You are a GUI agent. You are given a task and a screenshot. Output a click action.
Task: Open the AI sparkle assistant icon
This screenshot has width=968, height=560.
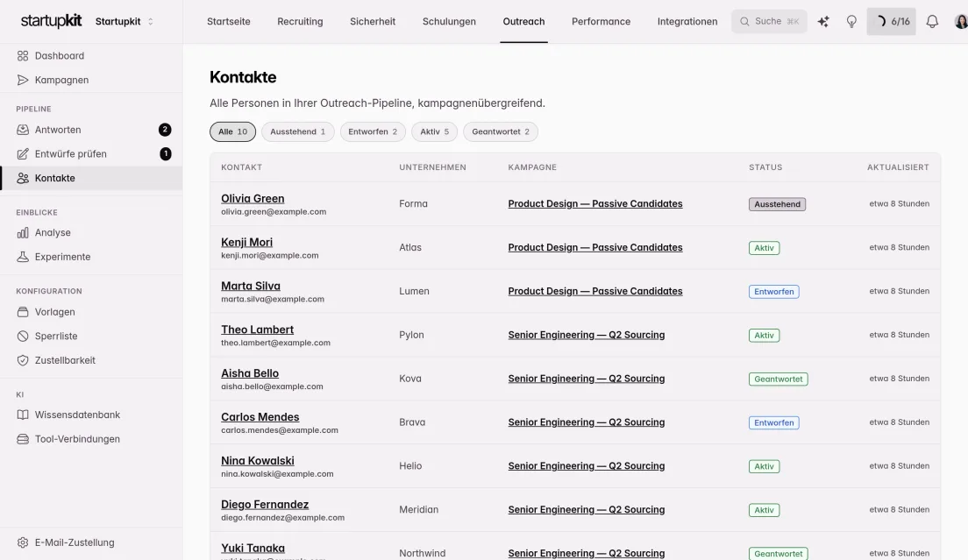point(823,22)
